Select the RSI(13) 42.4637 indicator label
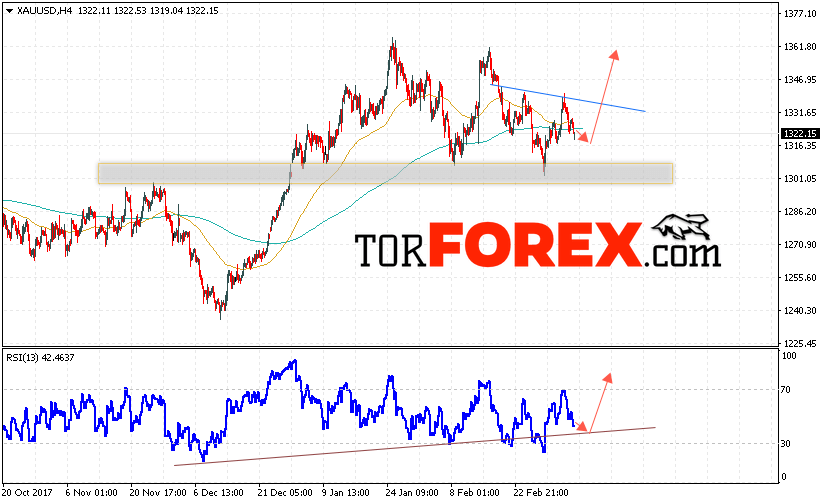 40,357
